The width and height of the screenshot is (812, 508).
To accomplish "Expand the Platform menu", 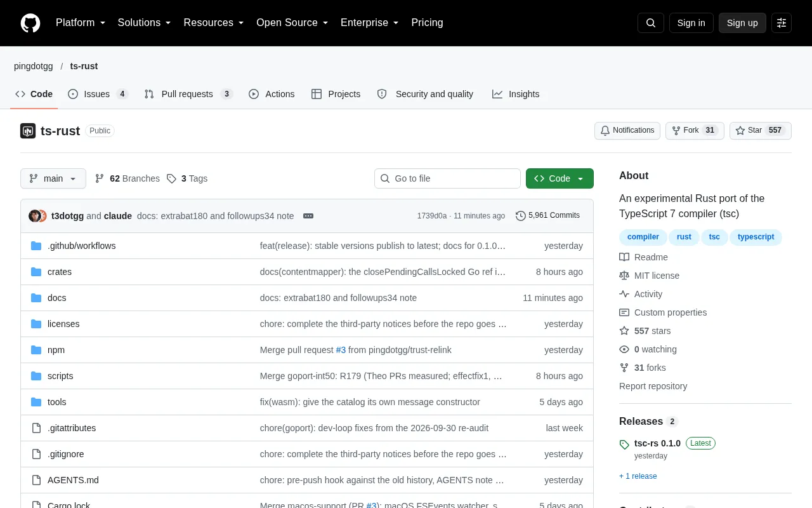I will coord(81,23).
